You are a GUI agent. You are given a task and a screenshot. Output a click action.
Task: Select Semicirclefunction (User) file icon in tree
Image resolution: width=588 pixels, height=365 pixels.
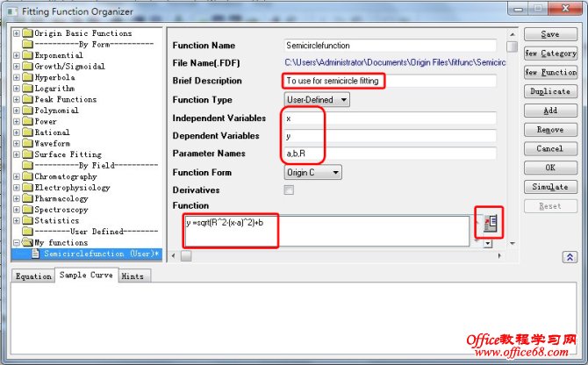pyautogui.click(x=36, y=254)
